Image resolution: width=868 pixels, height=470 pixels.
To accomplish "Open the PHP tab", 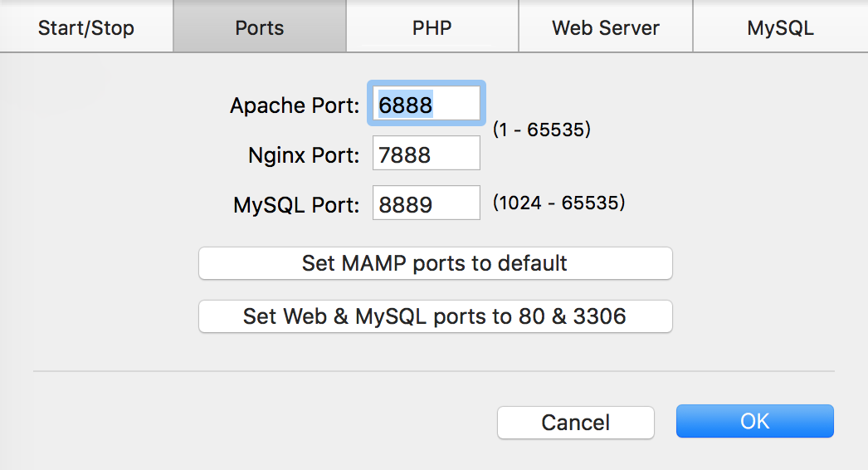I will pyautogui.click(x=432, y=27).
